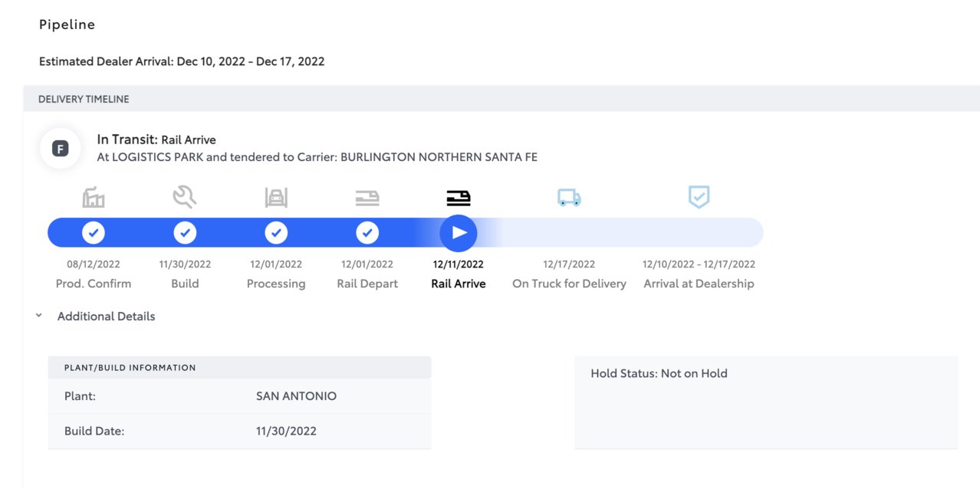Click the Pipeline heading
Viewport: 980px width, 489px height.
67,25
